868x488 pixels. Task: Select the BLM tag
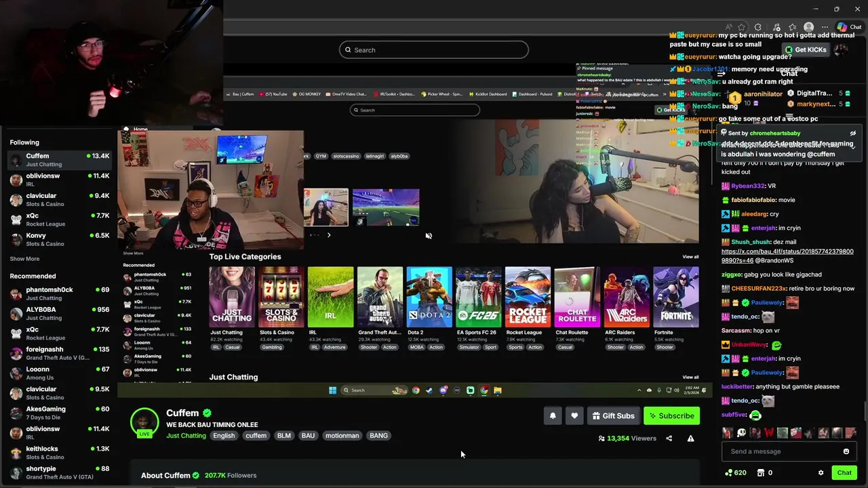284,436
